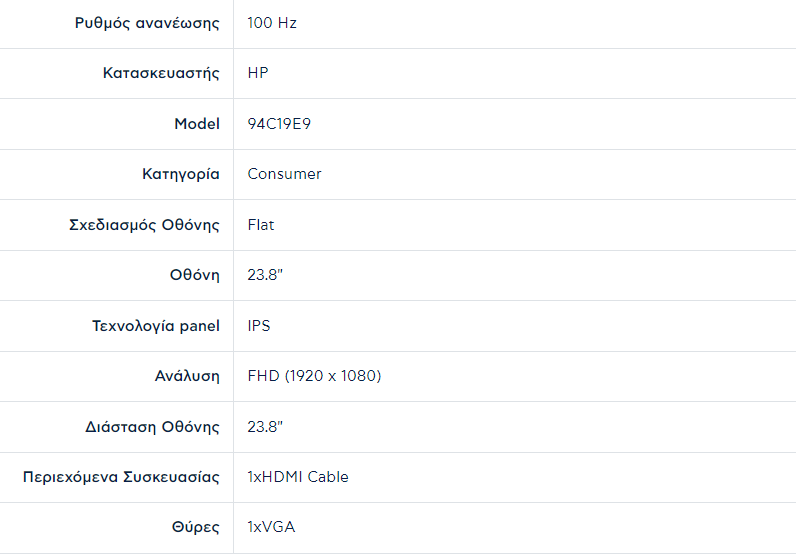The height and width of the screenshot is (554, 796).
Task: Select the model number '94C19E9'
Action: (x=278, y=124)
